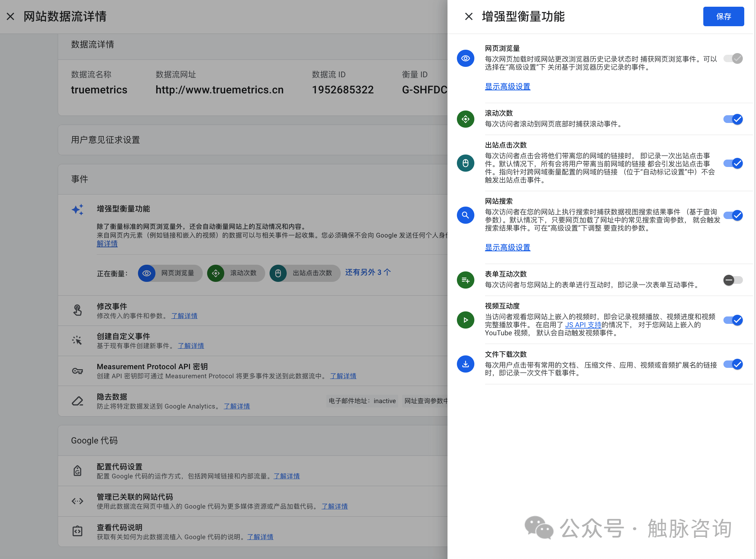This screenshot has width=756, height=559.
Task: Enable the 表单互动次数 switch
Action: (x=733, y=280)
